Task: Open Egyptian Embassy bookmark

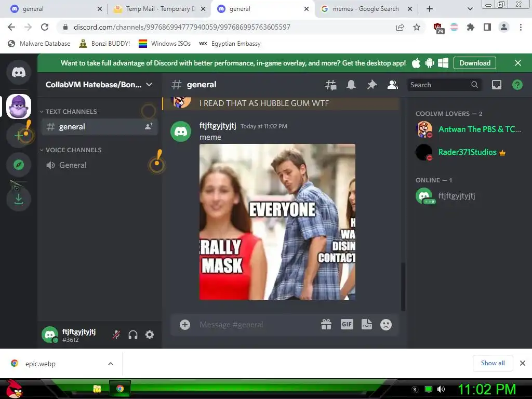Action: [x=230, y=44]
